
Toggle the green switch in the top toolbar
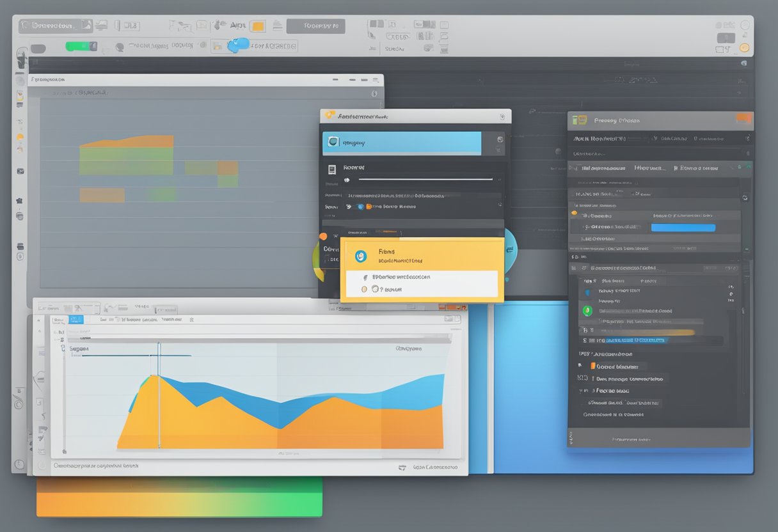[x=81, y=47]
